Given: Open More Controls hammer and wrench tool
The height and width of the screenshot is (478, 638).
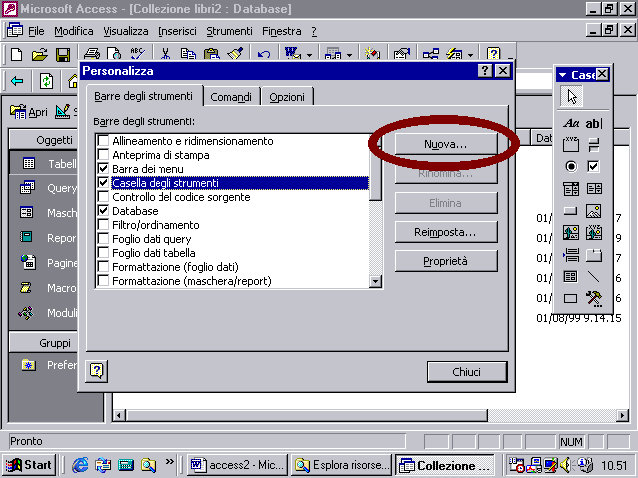Looking at the screenshot, I should (x=594, y=299).
